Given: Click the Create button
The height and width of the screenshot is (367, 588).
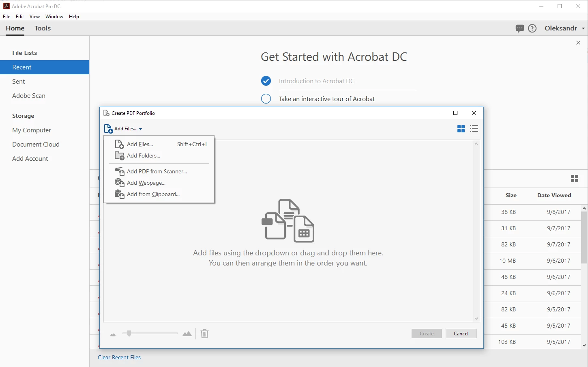Looking at the screenshot, I should (427, 334).
